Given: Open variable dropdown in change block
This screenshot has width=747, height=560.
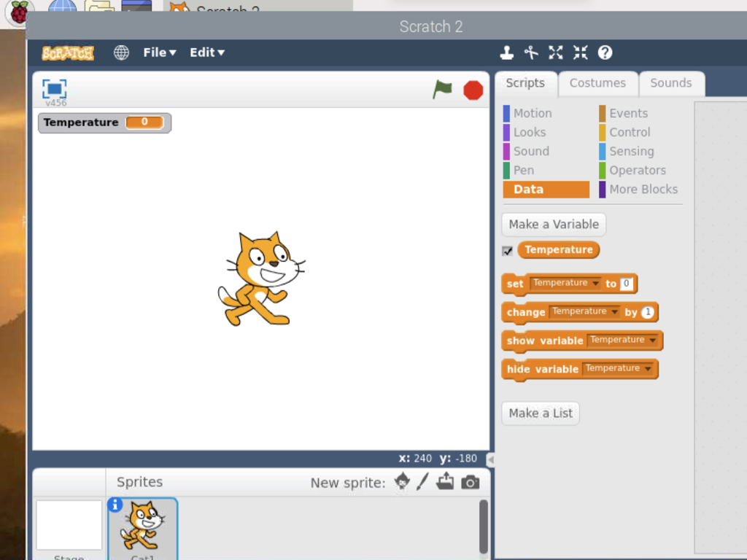Looking at the screenshot, I should coord(584,312).
